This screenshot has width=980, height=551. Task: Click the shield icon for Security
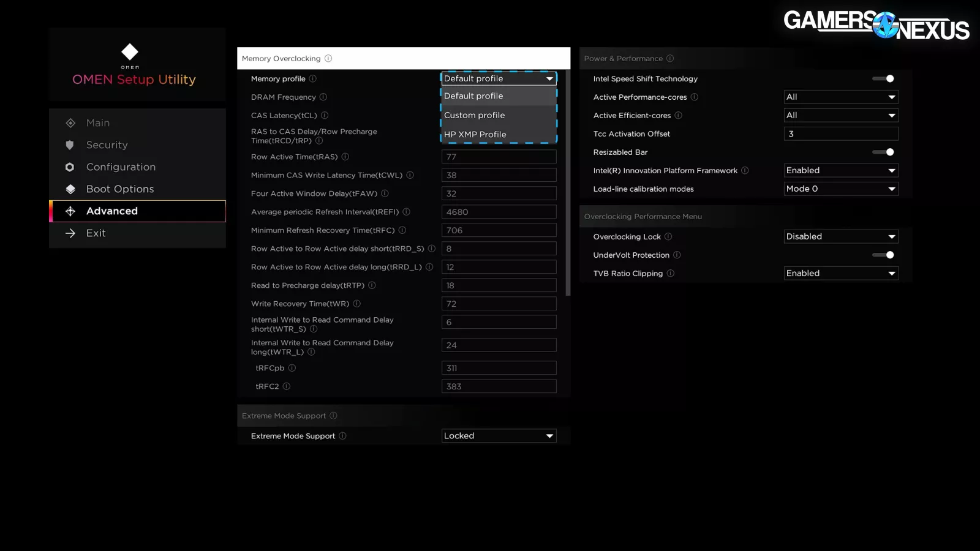pos(70,145)
